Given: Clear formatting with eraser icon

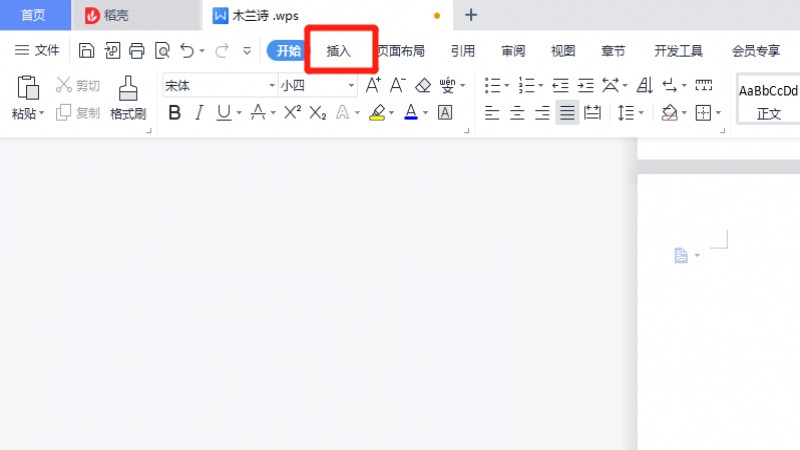Looking at the screenshot, I should click(423, 85).
